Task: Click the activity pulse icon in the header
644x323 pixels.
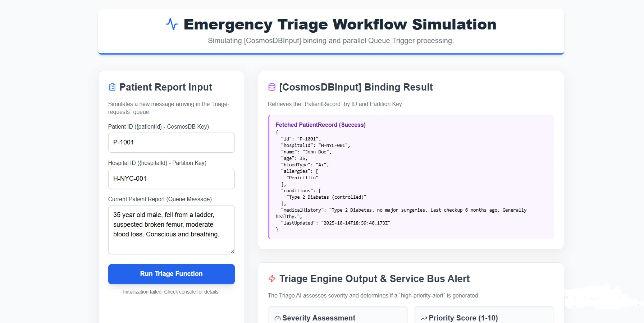Action: coord(172,24)
